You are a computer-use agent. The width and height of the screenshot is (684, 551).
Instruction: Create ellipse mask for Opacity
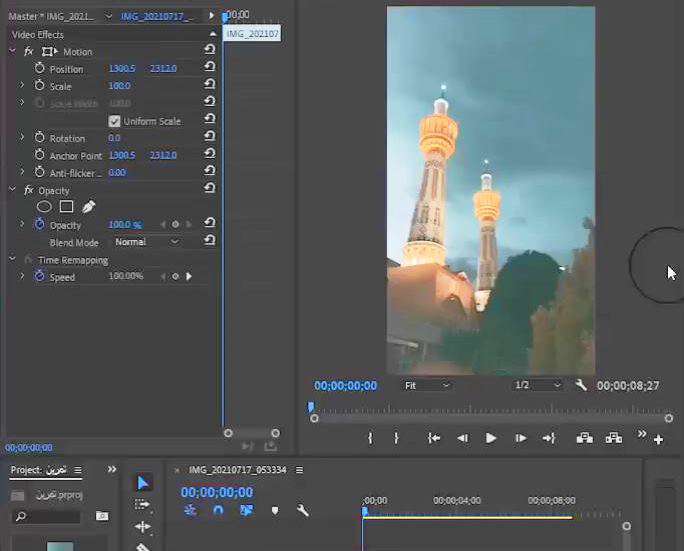click(x=44, y=206)
